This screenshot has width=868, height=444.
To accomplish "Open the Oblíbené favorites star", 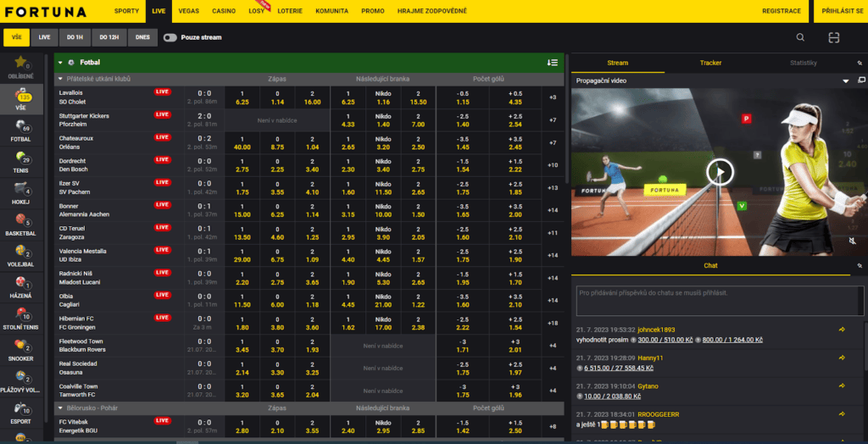I will 20,62.
